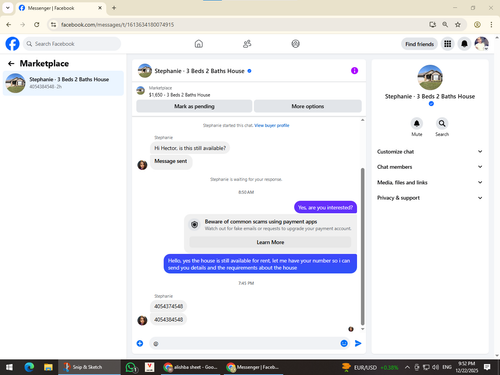
Task: Open View buyer profile link
Action: point(272,125)
